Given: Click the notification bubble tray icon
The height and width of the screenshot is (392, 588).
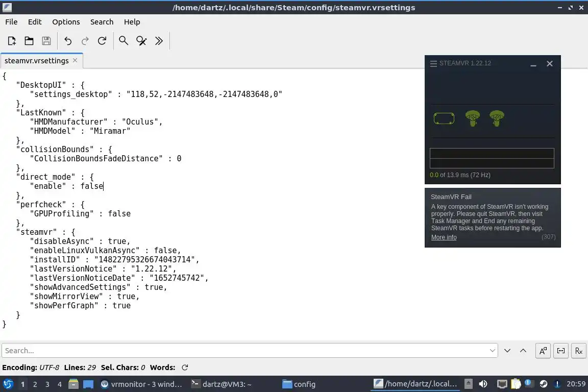Looking at the screenshot, I should [528, 383].
